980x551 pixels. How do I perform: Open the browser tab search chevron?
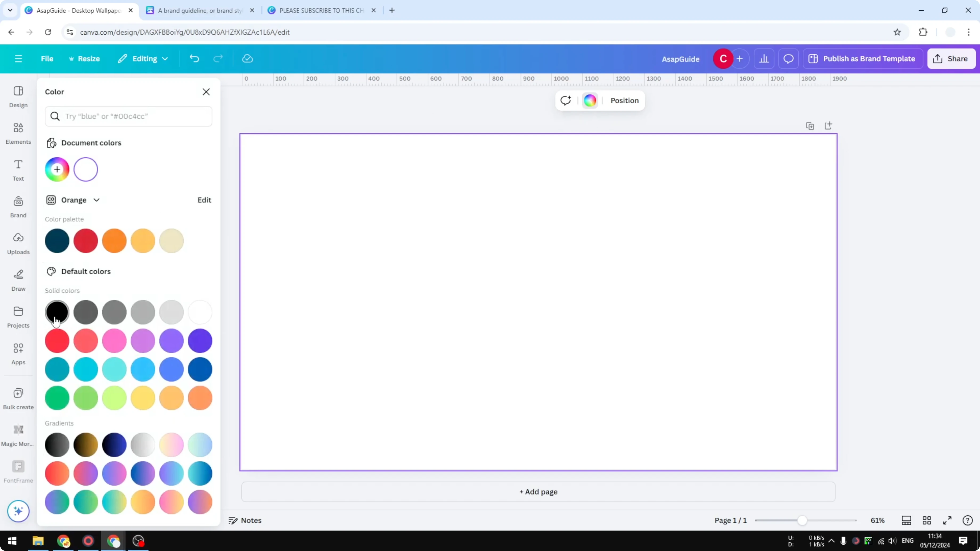[10, 10]
